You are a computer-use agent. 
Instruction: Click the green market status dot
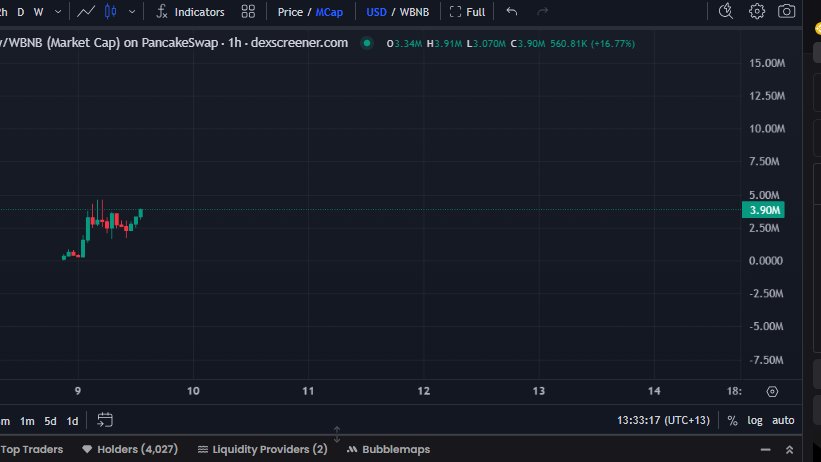pos(367,43)
